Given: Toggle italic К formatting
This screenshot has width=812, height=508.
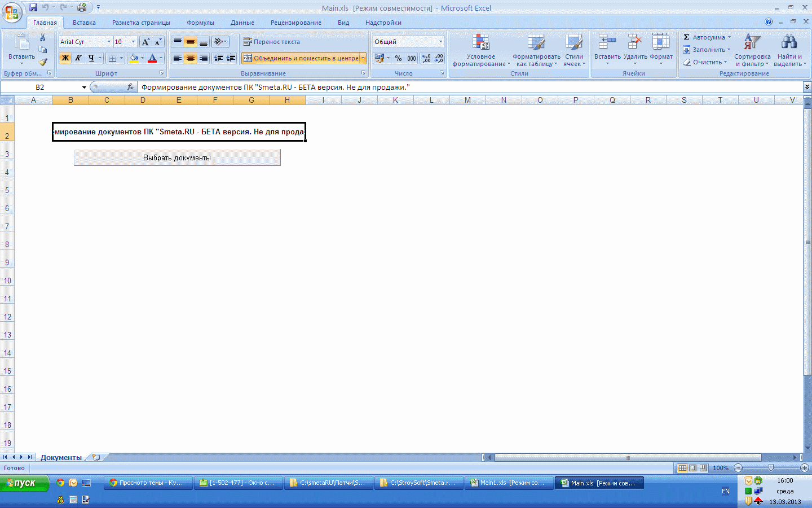Looking at the screenshot, I should (78, 58).
